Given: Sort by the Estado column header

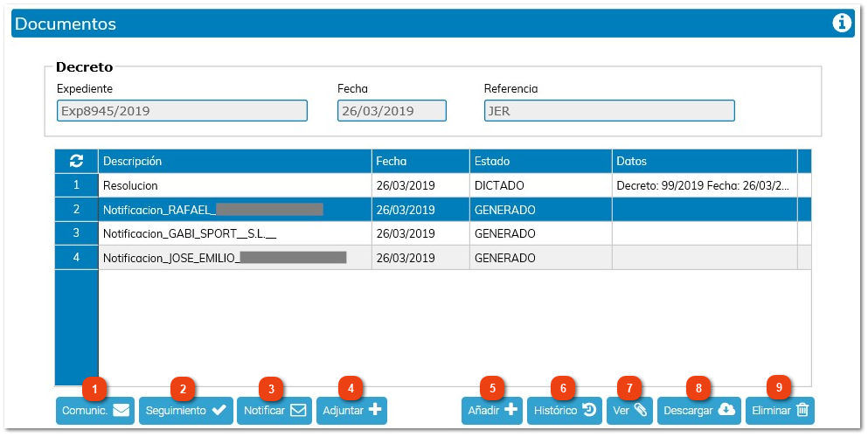Looking at the screenshot, I should pyautogui.click(x=541, y=161).
